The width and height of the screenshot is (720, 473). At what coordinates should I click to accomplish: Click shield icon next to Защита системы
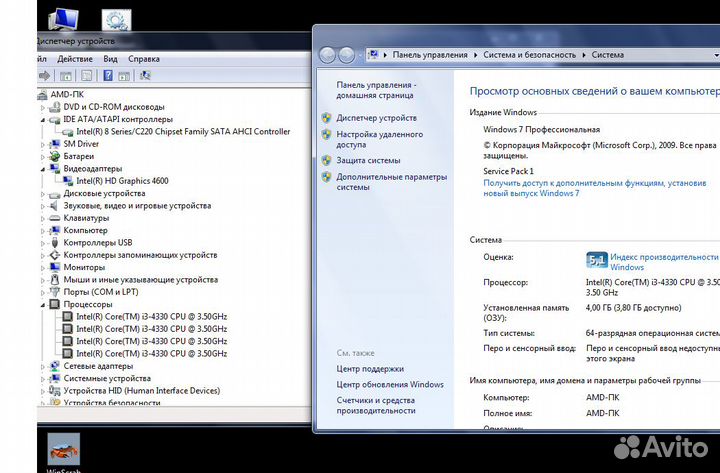(x=326, y=160)
